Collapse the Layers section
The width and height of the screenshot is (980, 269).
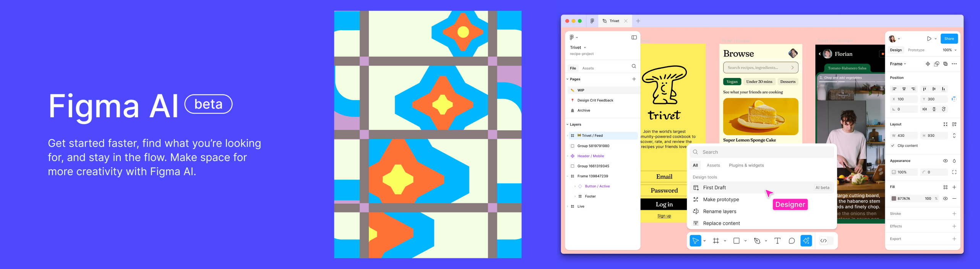pyautogui.click(x=568, y=124)
